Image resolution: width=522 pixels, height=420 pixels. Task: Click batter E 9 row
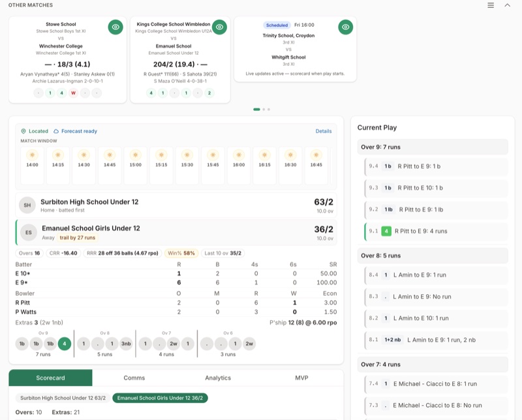coord(176,282)
